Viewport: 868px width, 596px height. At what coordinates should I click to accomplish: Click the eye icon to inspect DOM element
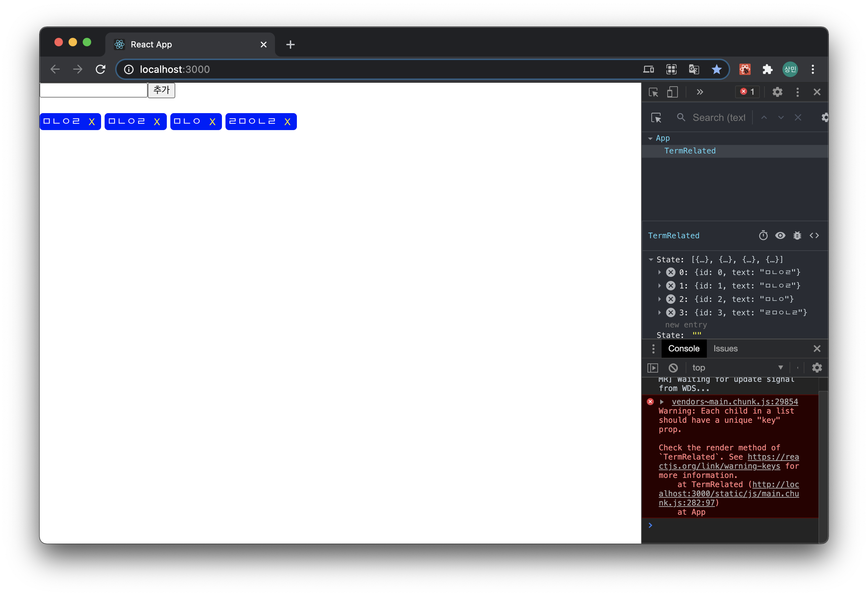click(780, 235)
